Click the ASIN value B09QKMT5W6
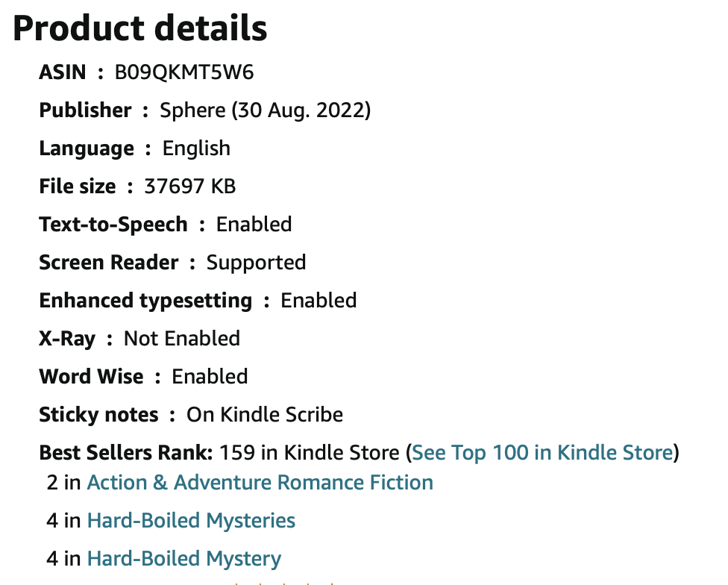This screenshot has height=585, width=728. [x=184, y=72]
